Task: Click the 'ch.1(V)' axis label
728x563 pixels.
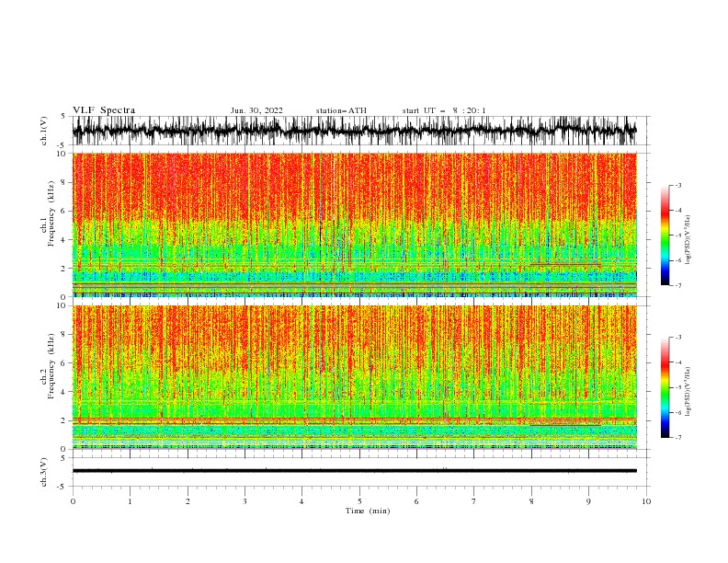Action: (x=44, y=131)
